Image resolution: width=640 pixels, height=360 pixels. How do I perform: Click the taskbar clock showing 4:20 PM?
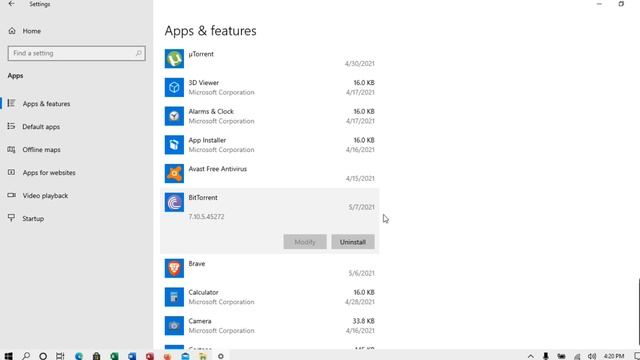[x=614, y=356]
